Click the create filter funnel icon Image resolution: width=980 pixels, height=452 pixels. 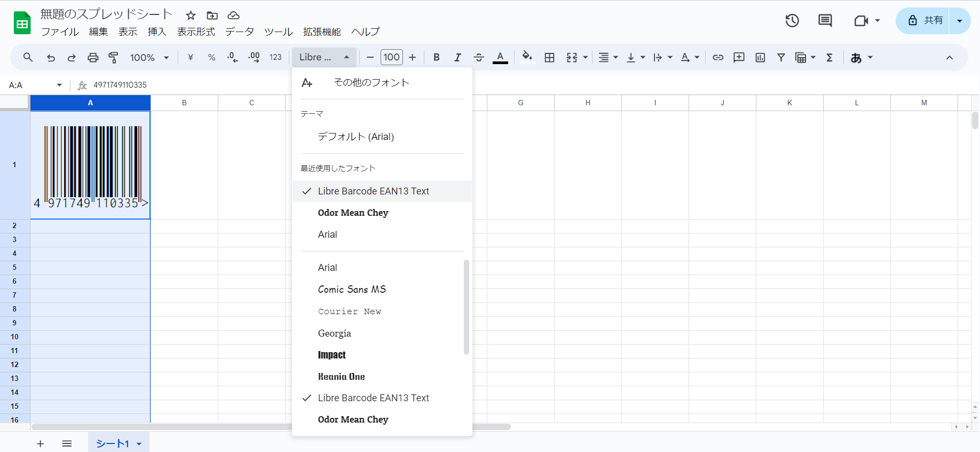tap(781, 57)
